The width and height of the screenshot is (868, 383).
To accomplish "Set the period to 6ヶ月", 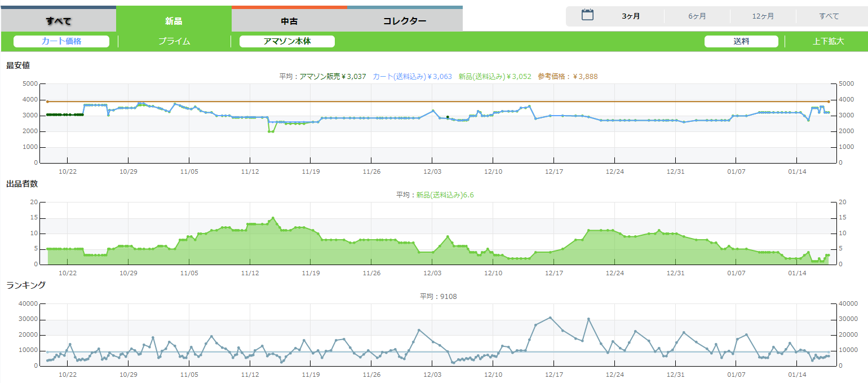I will (697, 16).
